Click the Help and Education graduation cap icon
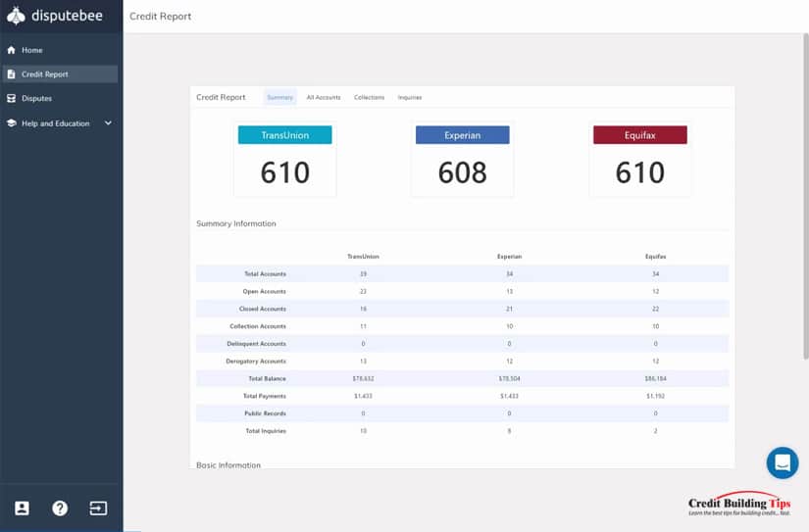 pyautogui.click(x=12, y=123)
